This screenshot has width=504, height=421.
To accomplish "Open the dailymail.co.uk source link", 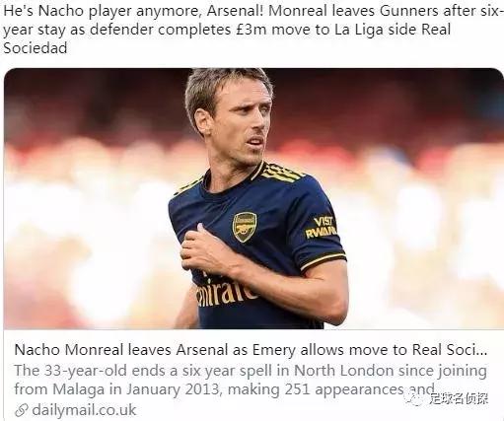I will (84, 410).
